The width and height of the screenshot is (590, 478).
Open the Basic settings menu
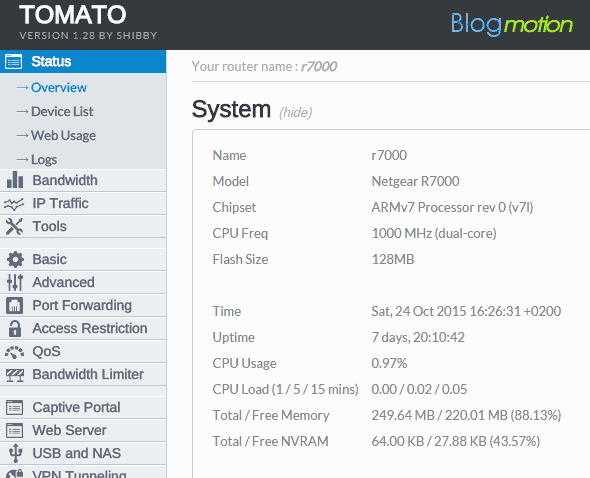(x=83, y=259)
